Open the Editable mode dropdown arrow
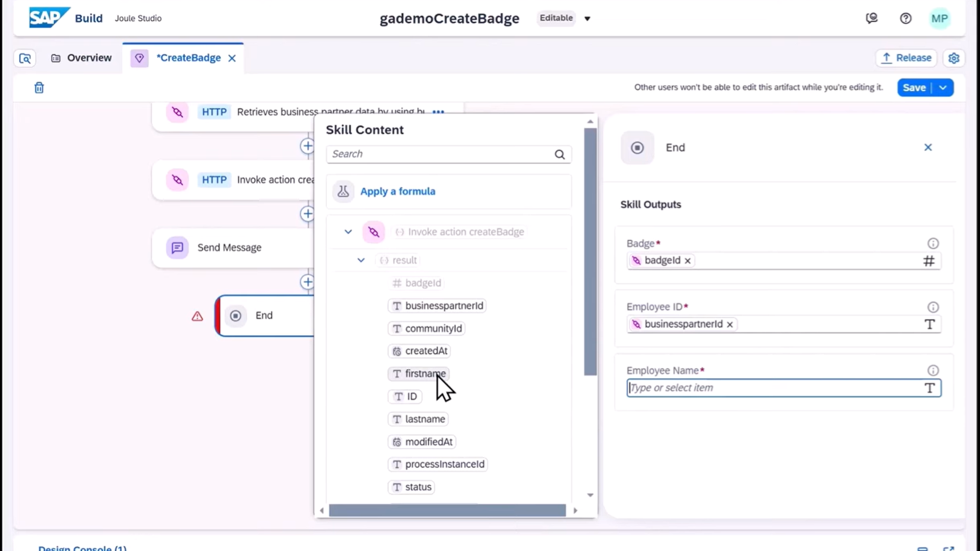 pyautogui.click(x=587, y=19)
